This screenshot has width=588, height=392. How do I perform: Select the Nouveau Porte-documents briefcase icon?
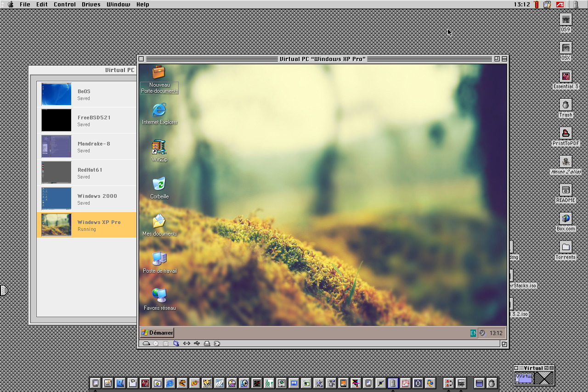tap(159, 79)
